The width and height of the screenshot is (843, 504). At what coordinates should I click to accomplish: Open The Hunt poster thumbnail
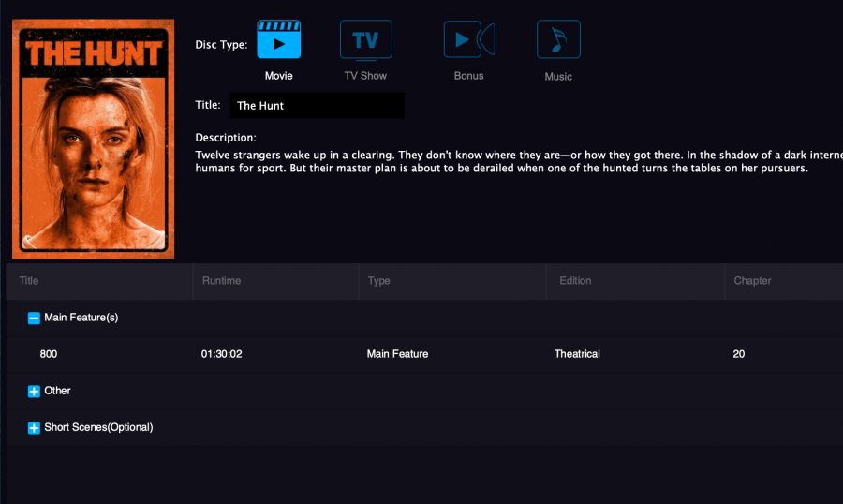coord(93,139)
